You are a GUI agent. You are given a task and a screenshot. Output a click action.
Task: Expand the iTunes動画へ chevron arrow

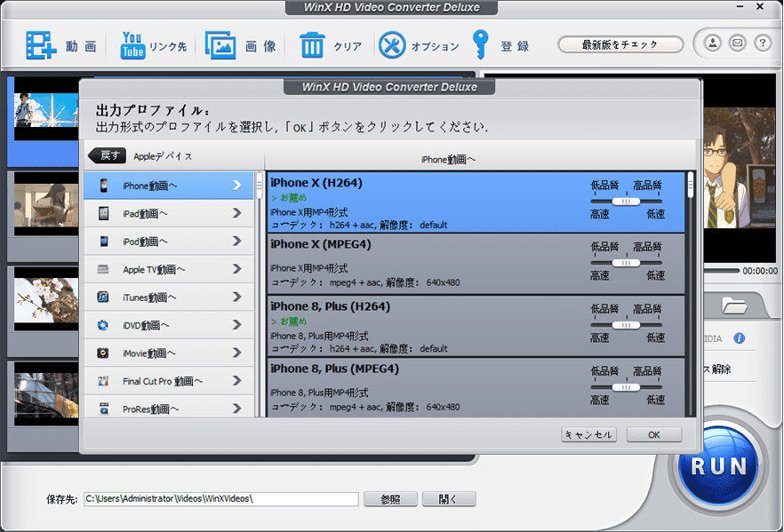click(237, 298)
